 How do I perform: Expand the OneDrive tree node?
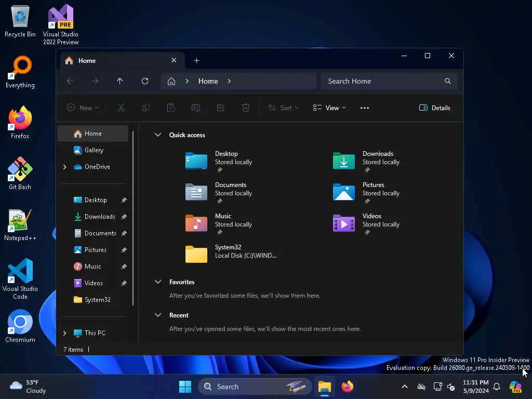tap(64, 167)
